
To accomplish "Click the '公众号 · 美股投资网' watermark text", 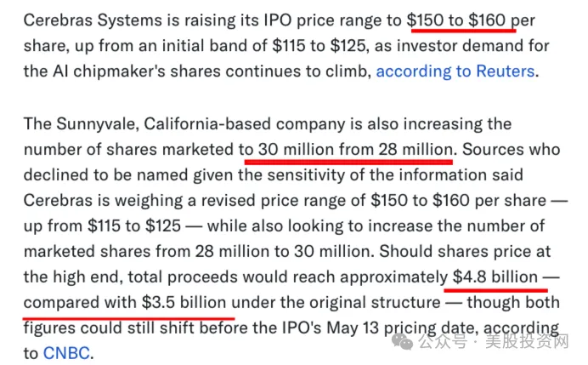I will [494, 342].
